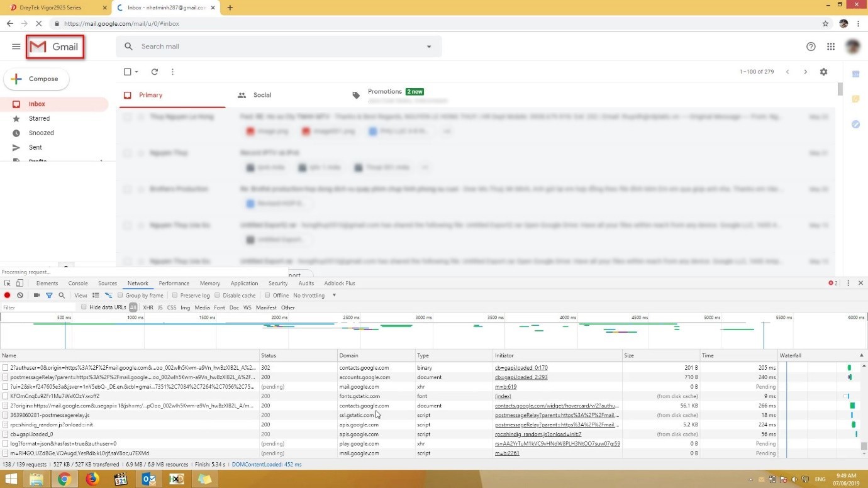Check Hide data URLs
The image size is (868, 488).
84,307
